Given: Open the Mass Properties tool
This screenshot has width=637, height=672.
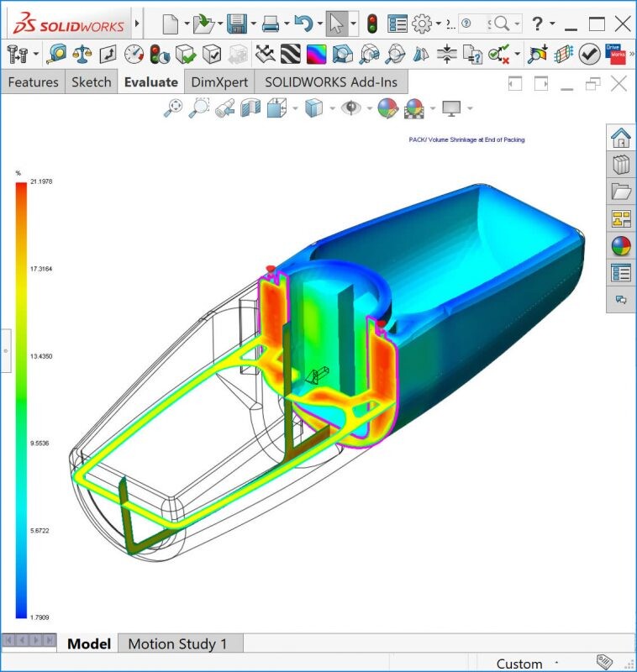Looking at the screenshot, I should (82, 55).
